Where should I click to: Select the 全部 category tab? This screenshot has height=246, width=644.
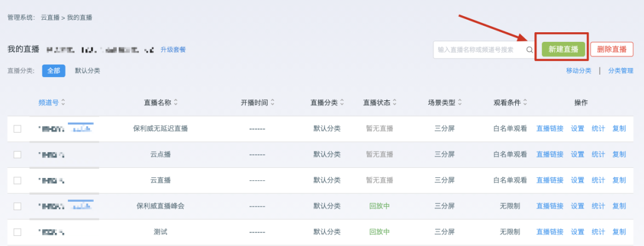click(x=54, y=70)
